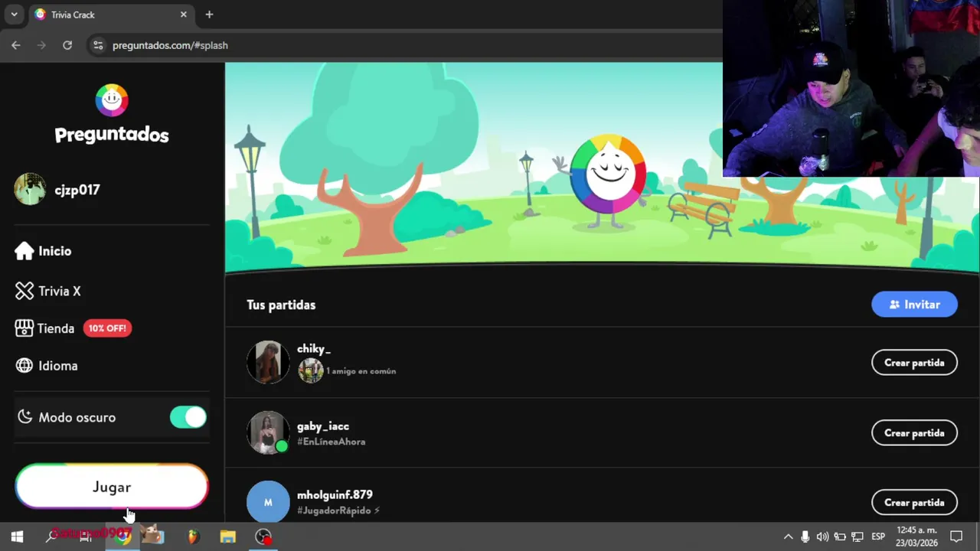Open the volume speaker tray icon
980x551 pixels.
pos(822,536)
